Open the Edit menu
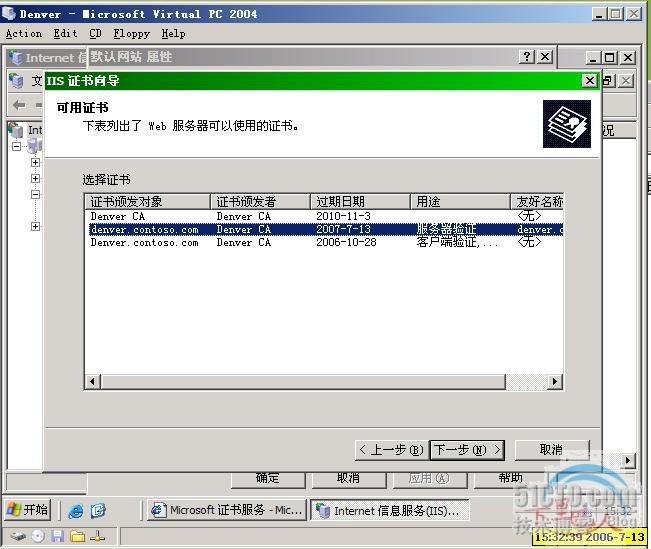Image resolution: width=651 pixels, height=549 pixels. tap(65, 34)
